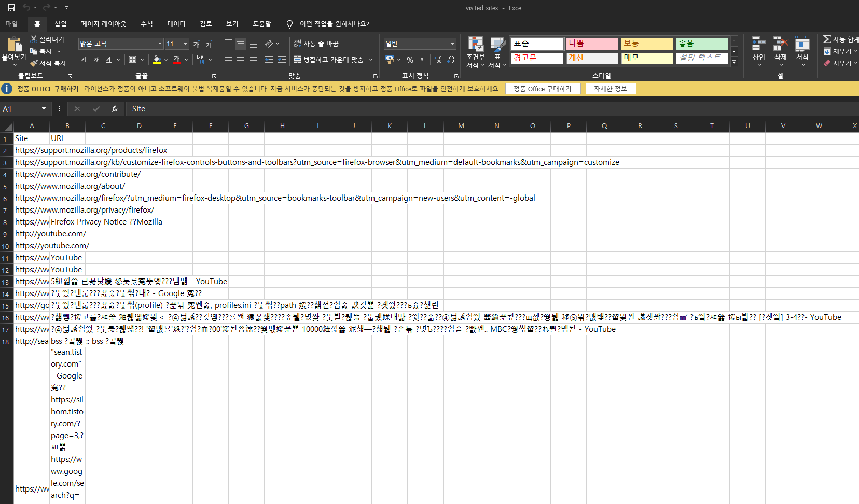
Task: Expand merge and center dropdown arrow
Action: 371,60
